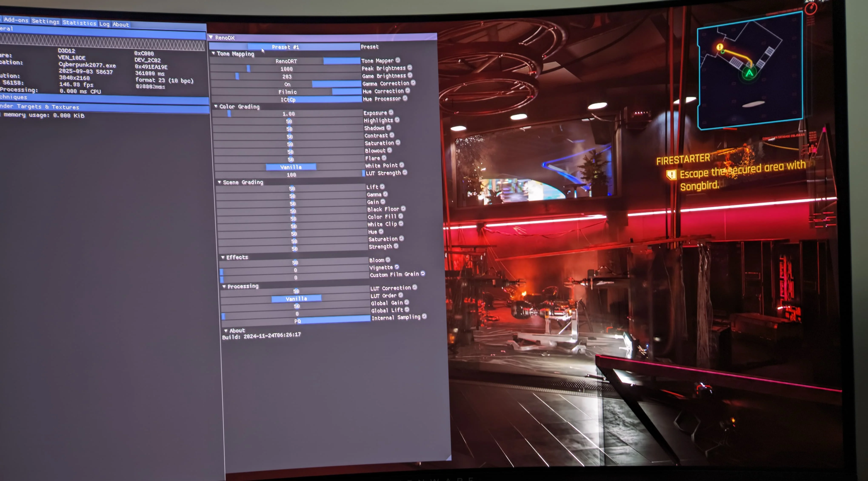Image resolution: width=868 pixels, height=481 pixels.
Task: Reset Vignette using its round icon
Action: point(397,267)
